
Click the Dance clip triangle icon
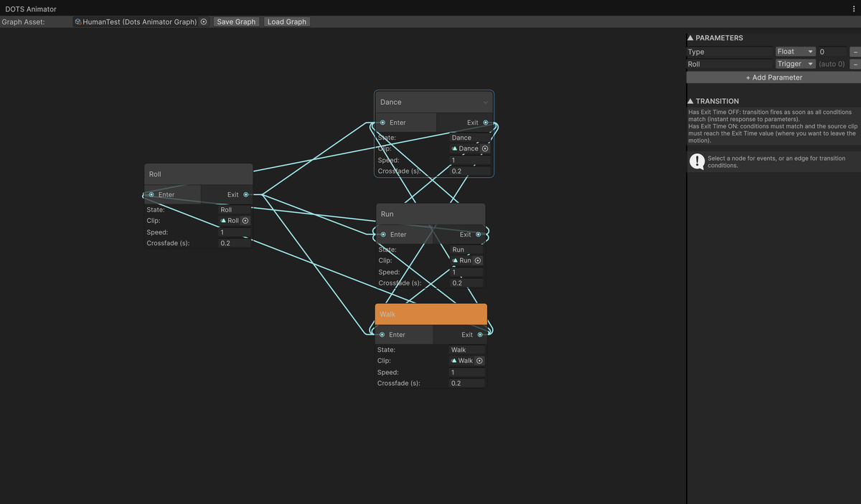(x=454, y=149)
